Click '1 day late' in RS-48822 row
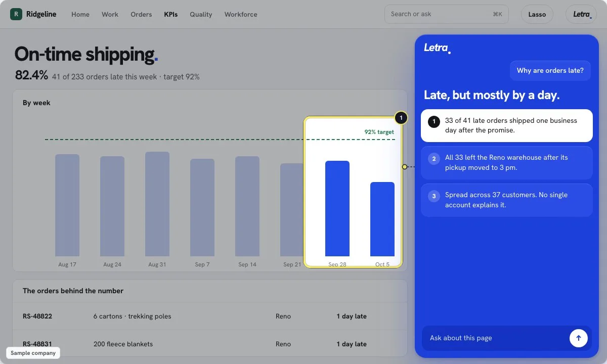The height and width of the screenshot is (364, 607). coord(352,316)
